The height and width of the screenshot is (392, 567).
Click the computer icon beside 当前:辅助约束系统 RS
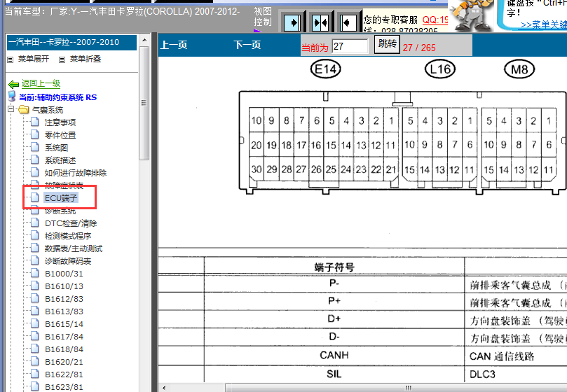pos(12,97)
